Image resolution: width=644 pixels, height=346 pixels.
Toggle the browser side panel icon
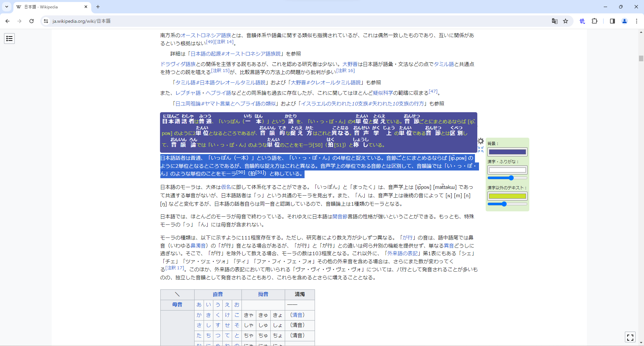point(612,21)
